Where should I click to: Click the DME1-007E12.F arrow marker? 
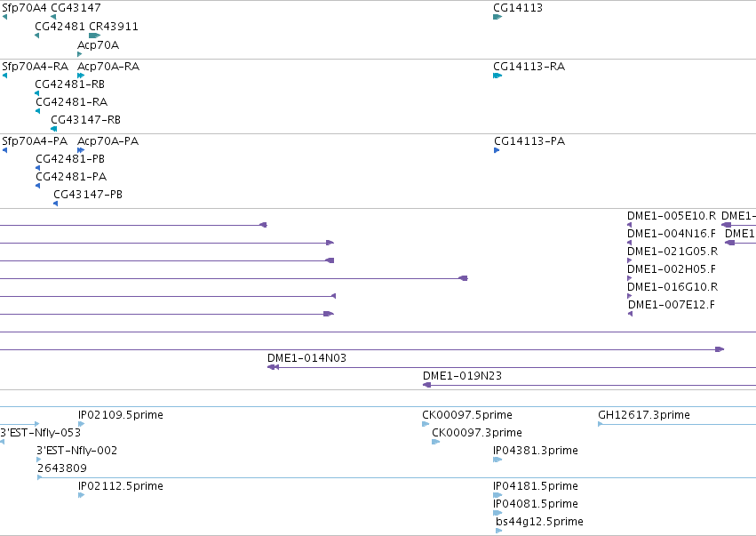click(x=630, y=314)
